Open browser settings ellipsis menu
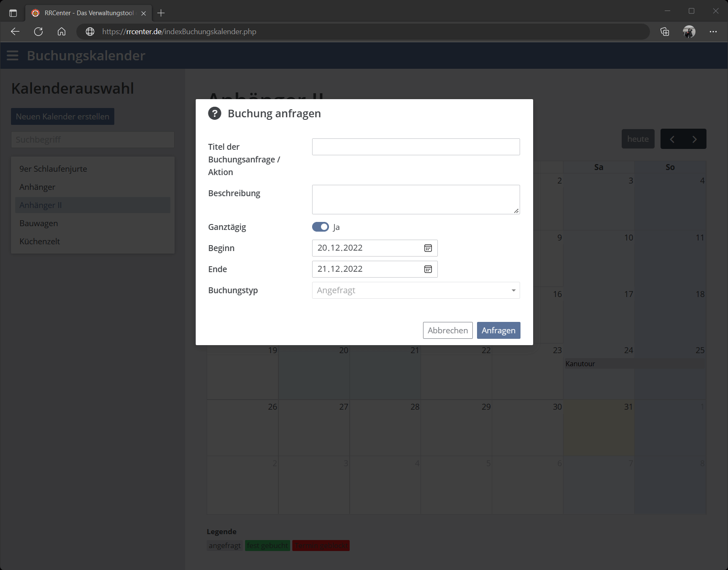 coord(713,32)
